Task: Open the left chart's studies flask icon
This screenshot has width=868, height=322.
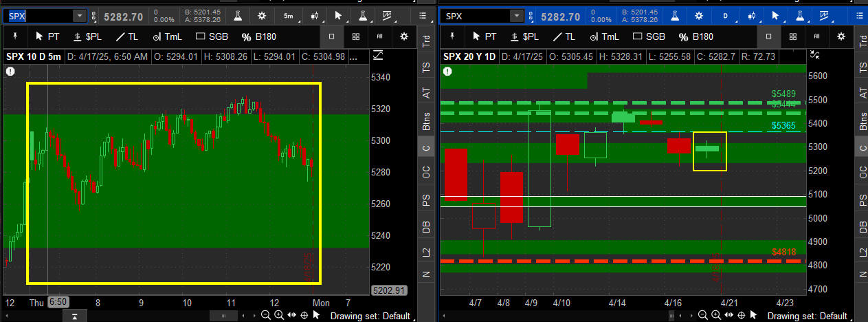Action: click(237, 15)
